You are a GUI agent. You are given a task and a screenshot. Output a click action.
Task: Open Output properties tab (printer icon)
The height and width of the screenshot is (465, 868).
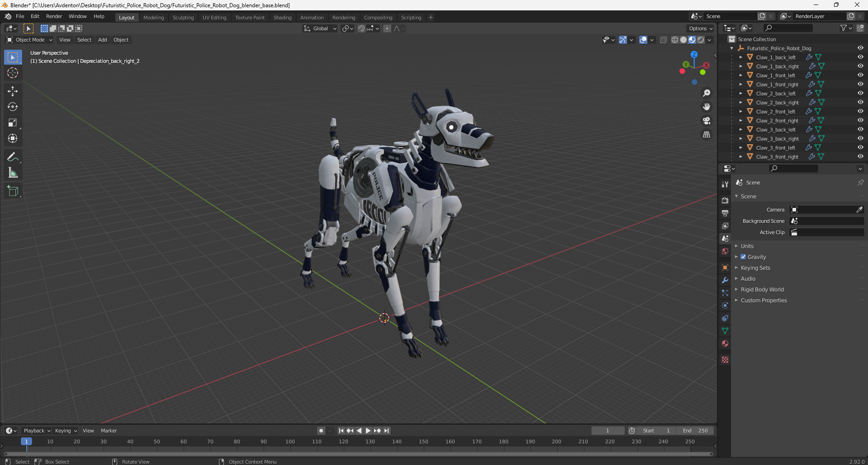725,213
